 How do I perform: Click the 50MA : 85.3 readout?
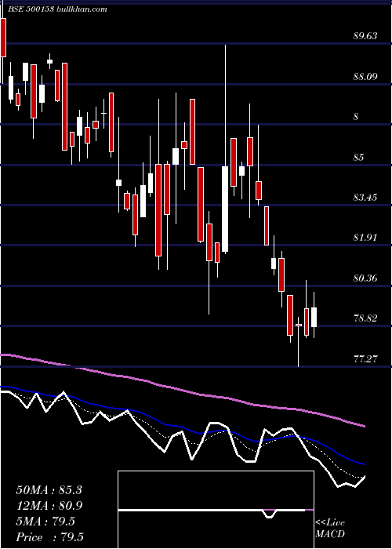point(49,490)
